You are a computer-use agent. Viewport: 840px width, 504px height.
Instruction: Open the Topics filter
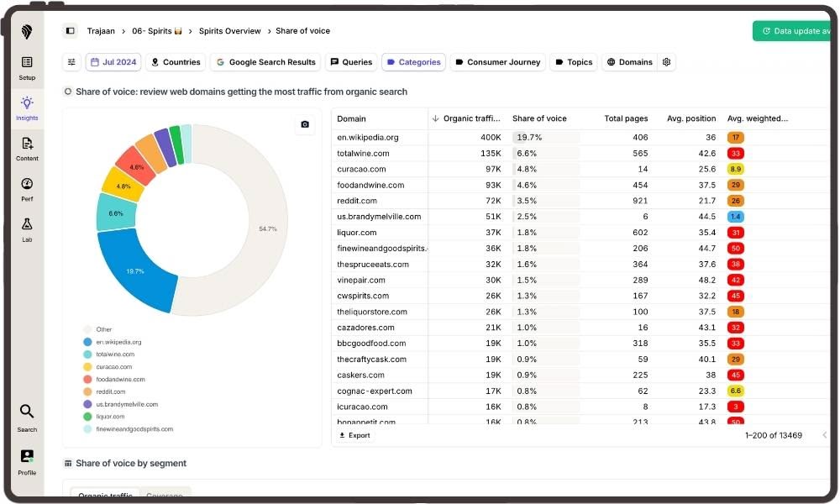click(x=574, y=62)
